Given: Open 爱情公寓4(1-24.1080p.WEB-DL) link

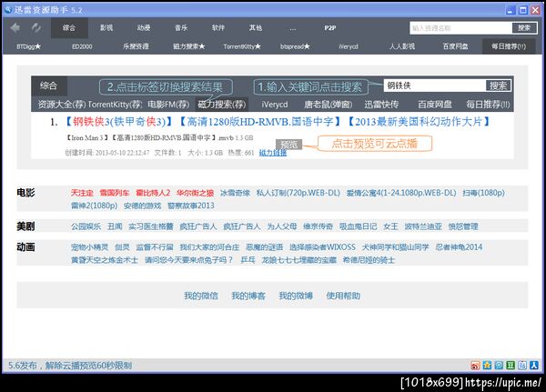Looking at the screenshot, I should coord(401,193).
